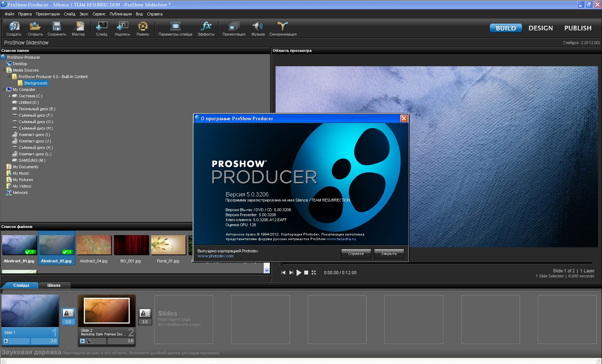Viewport: 602px width, 364px height.
Task: Open www.photodex.com link
Action: (x=215, y=256)
